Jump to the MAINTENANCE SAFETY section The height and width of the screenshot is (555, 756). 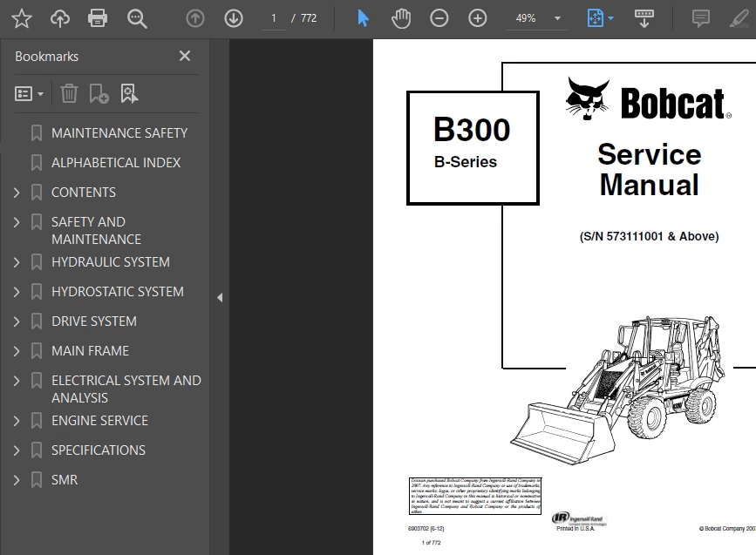coord(120,132)
